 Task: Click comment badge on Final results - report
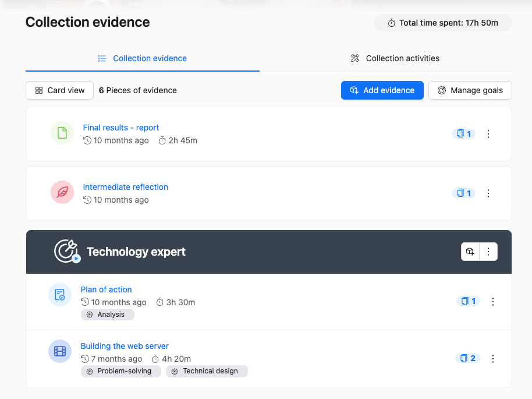point(463,134)
